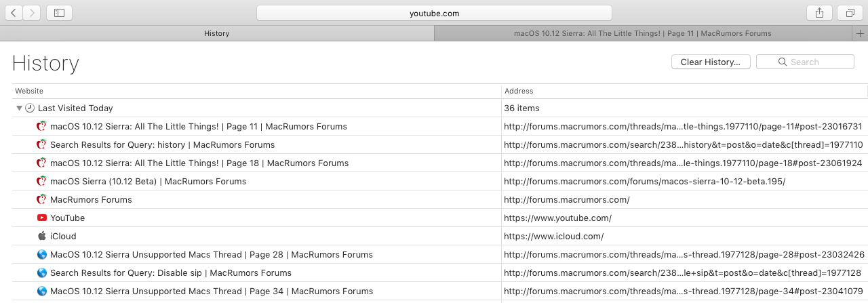Show all tabs overview button
868x303 pixels.
(850, 13)
